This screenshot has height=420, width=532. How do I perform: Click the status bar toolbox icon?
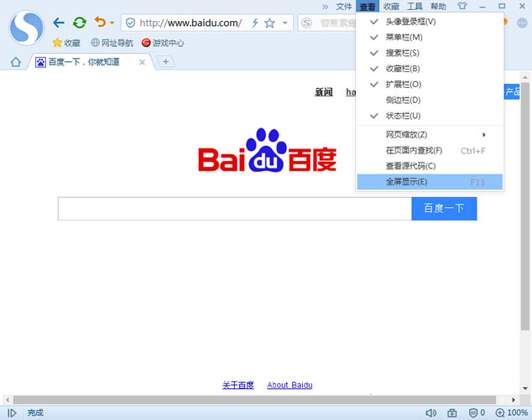452,413
